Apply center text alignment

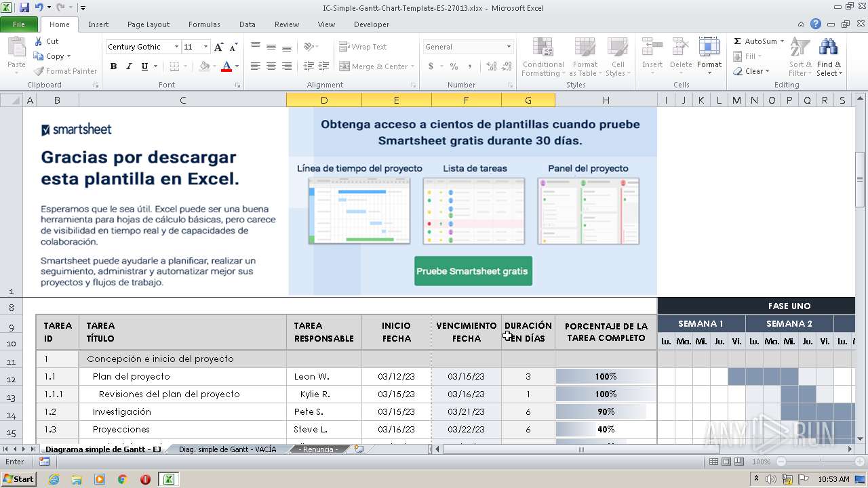pyautogui.click(x=271, y=66)
